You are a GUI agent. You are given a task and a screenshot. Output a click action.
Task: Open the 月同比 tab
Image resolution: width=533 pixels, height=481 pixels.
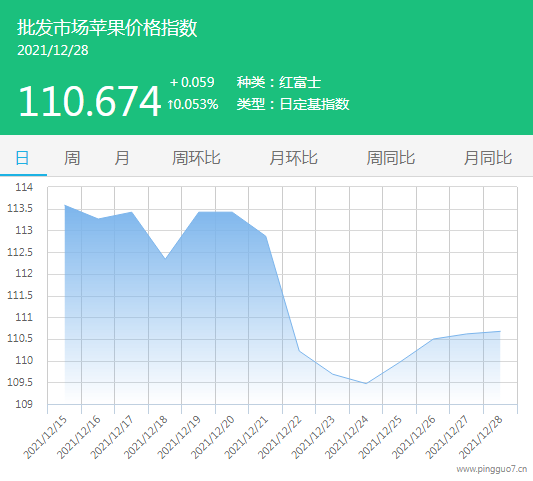coord(488,158)
